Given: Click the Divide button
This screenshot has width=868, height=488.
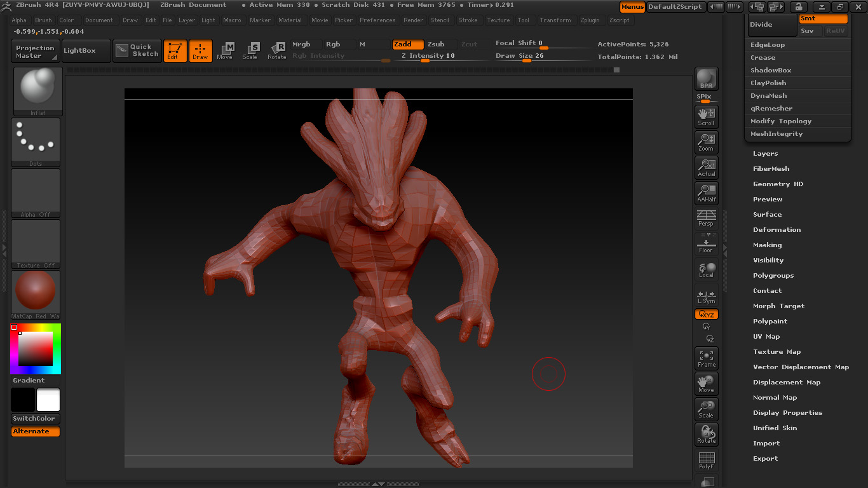Looking at the screenshot, I should (x=771, y=25).
